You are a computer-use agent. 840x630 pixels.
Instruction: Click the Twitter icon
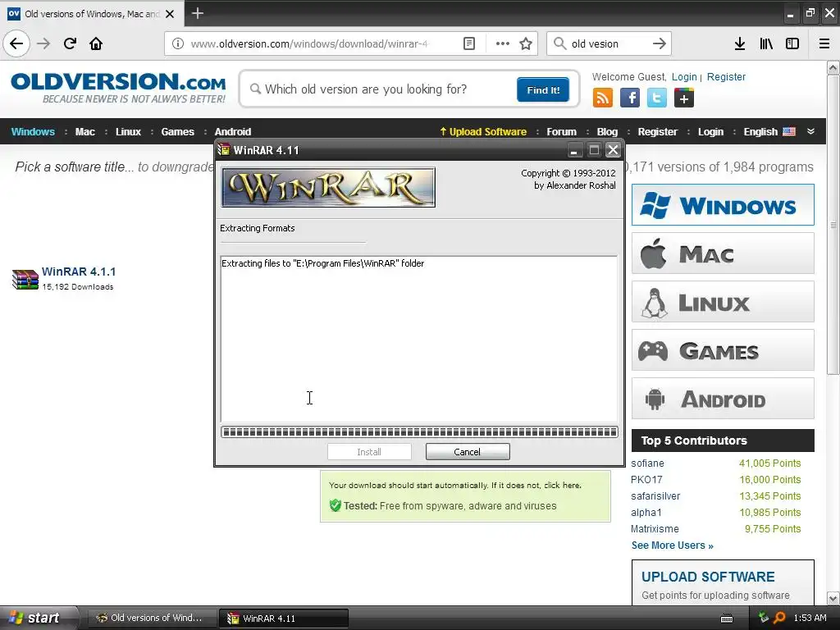pyautogui.click(x=657, y=98)
